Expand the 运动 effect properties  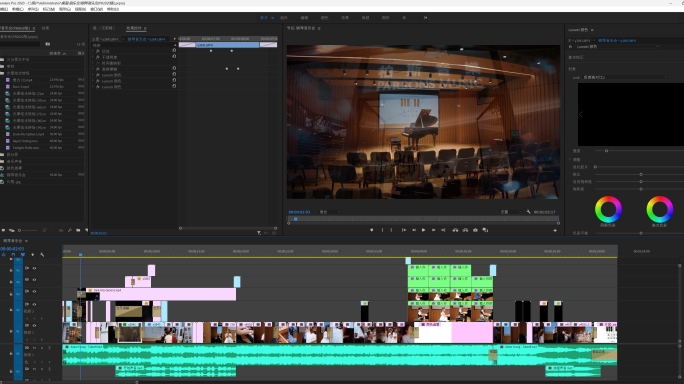click(92, 51)
